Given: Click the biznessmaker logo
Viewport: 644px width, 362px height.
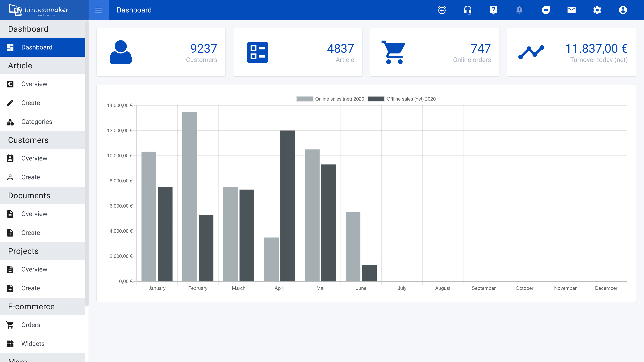Looking at the screenshot, I should (39, 10).
